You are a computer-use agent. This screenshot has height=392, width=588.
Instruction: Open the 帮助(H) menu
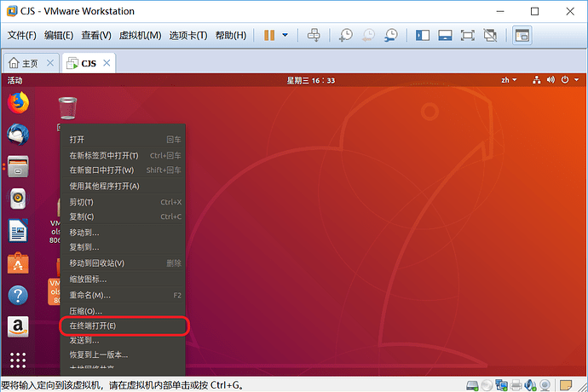pyautogui.click(x=231, y=35)
